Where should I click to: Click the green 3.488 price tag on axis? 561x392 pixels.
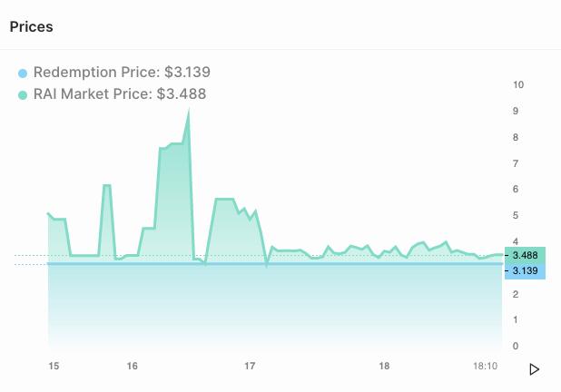pyautogui.click(x=525, y=255)
